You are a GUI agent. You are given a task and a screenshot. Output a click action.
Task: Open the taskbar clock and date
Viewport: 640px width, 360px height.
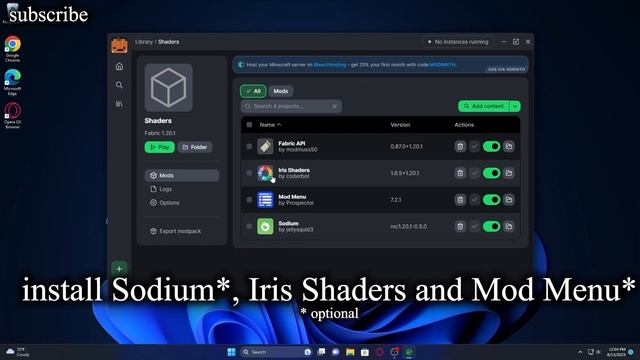[x=617, y=352]
